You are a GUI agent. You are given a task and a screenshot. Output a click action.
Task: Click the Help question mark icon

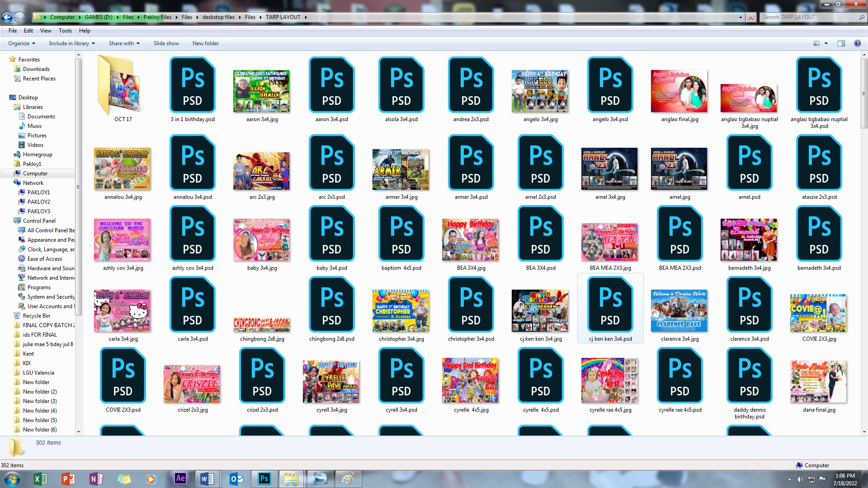(857, 43)
